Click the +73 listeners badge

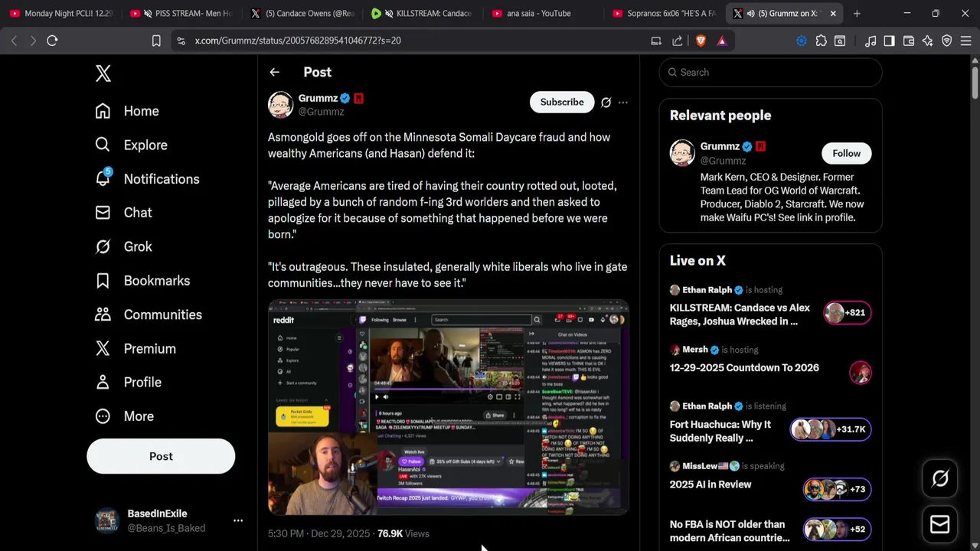tap(837, 489)
